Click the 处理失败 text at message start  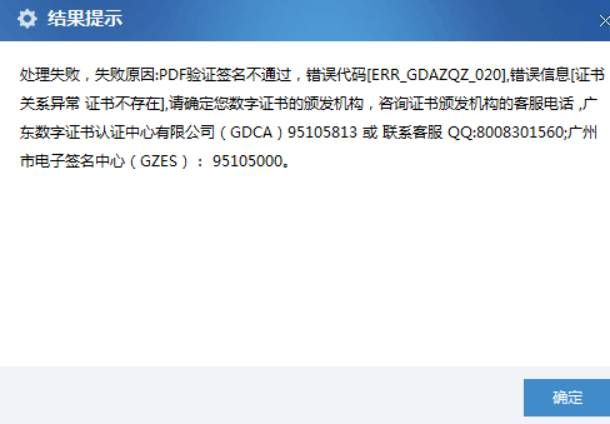pyautogui.click(x=50, y=75)
